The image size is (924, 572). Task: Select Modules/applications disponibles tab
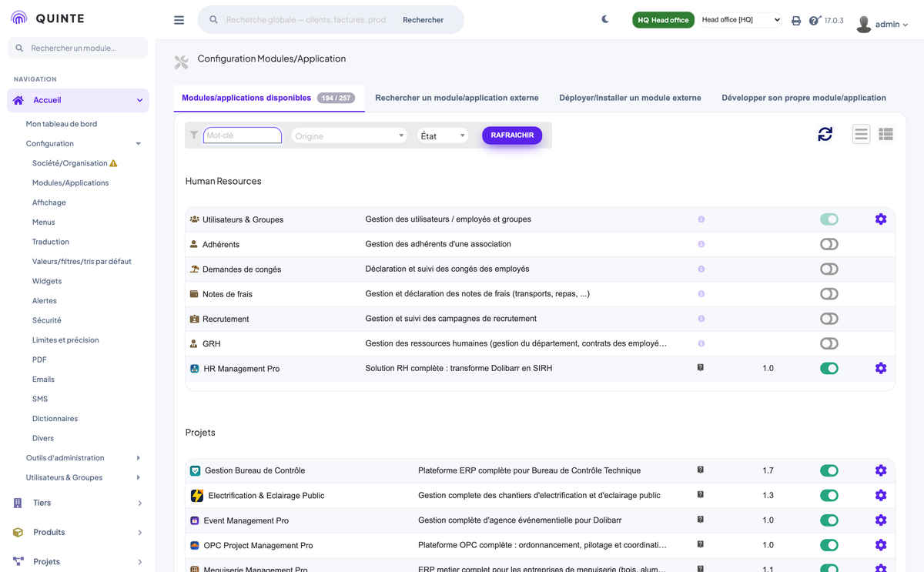[x=268, y=98]
